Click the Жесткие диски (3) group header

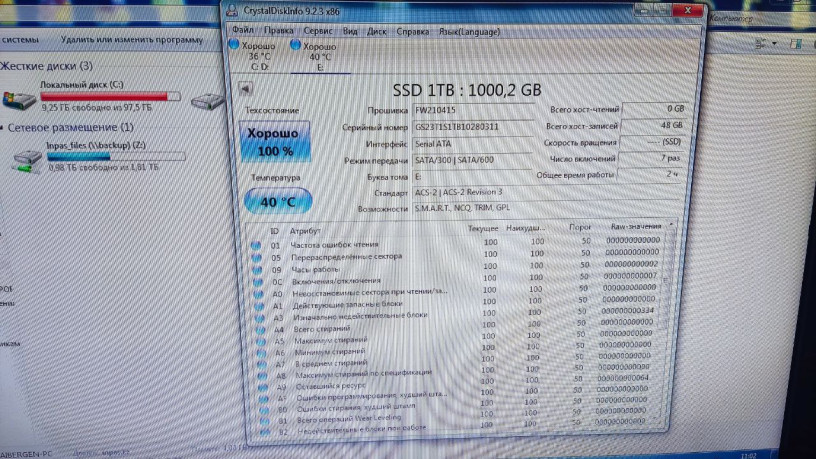(x=46, y=66)
